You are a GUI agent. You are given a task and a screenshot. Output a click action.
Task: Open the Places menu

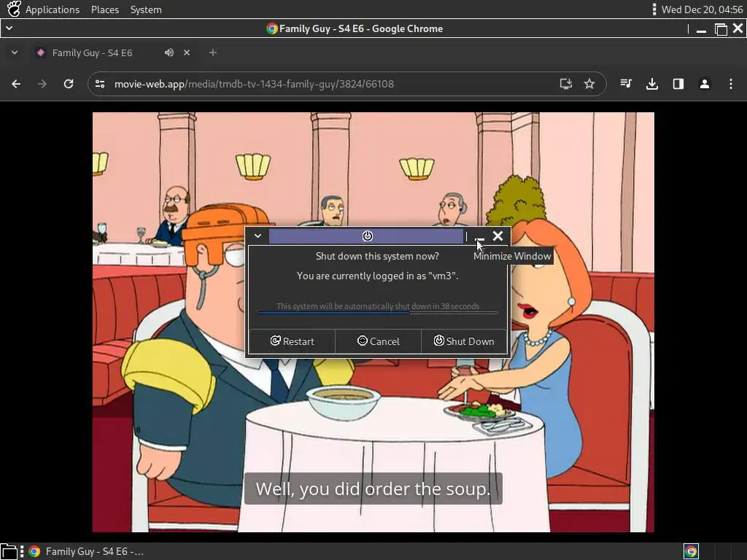click(105, 9)
